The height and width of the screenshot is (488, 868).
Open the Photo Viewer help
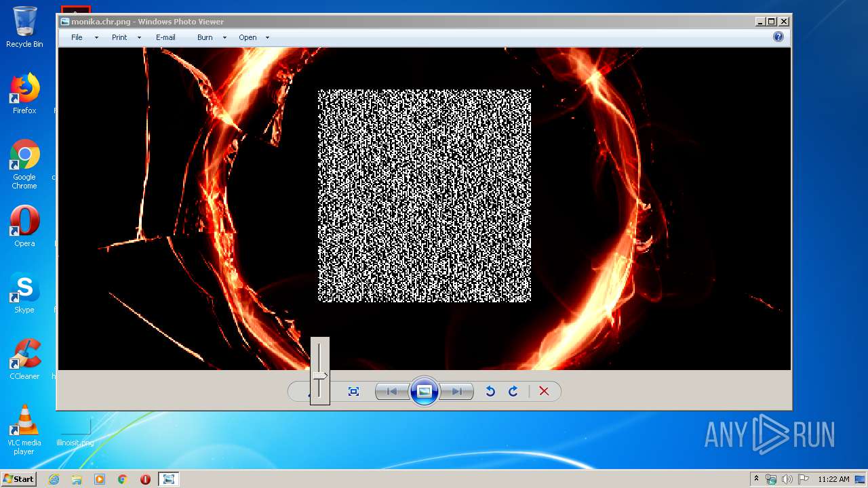778,37
